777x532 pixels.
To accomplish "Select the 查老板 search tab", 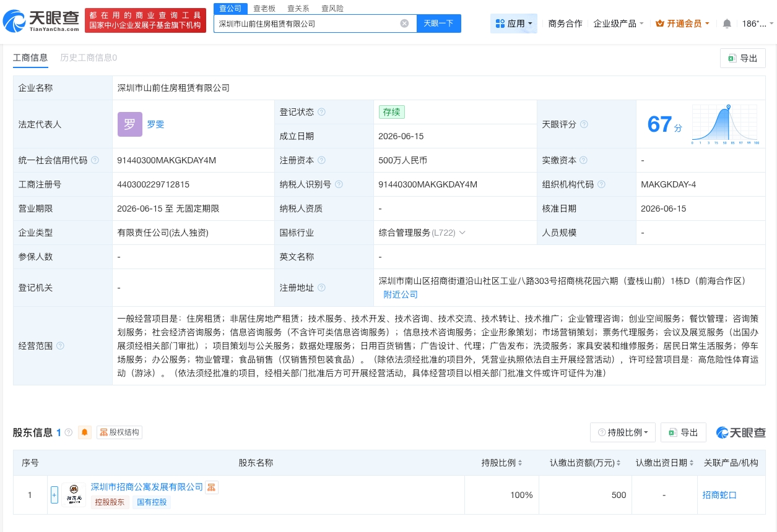I will (x=264, y=8).
